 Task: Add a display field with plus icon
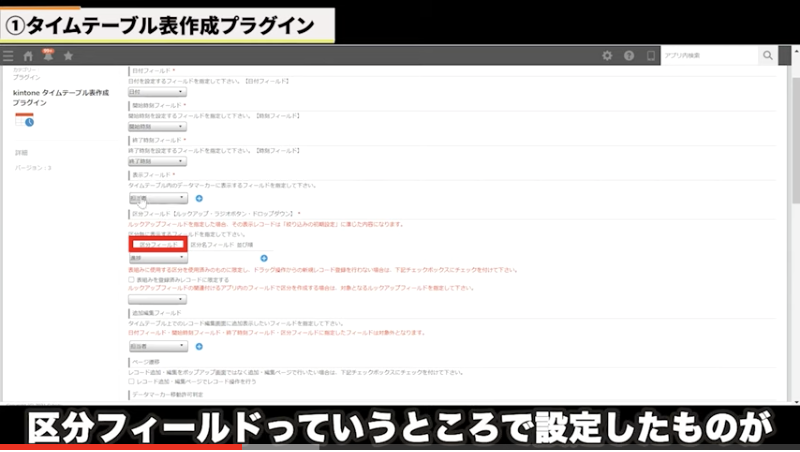(199, 198)
